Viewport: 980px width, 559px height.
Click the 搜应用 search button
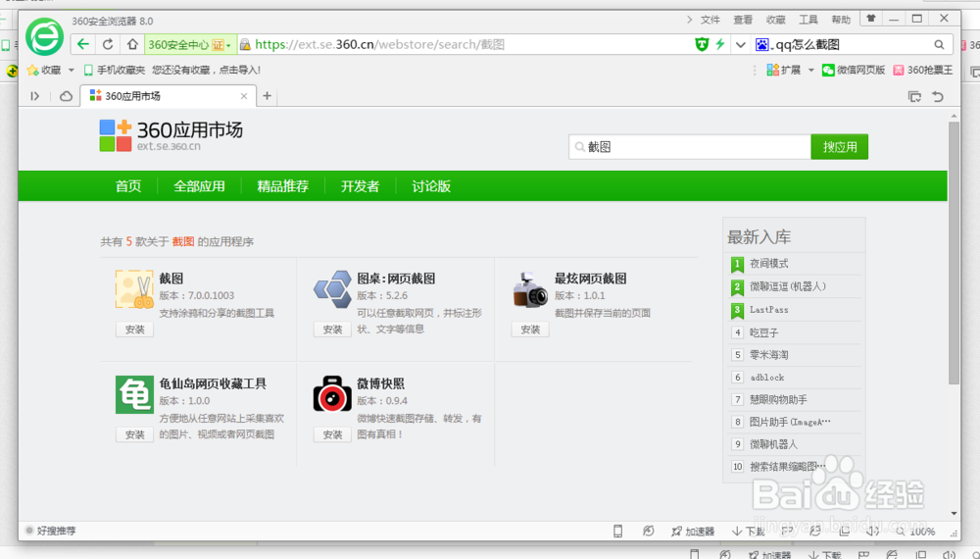point(840,147)
